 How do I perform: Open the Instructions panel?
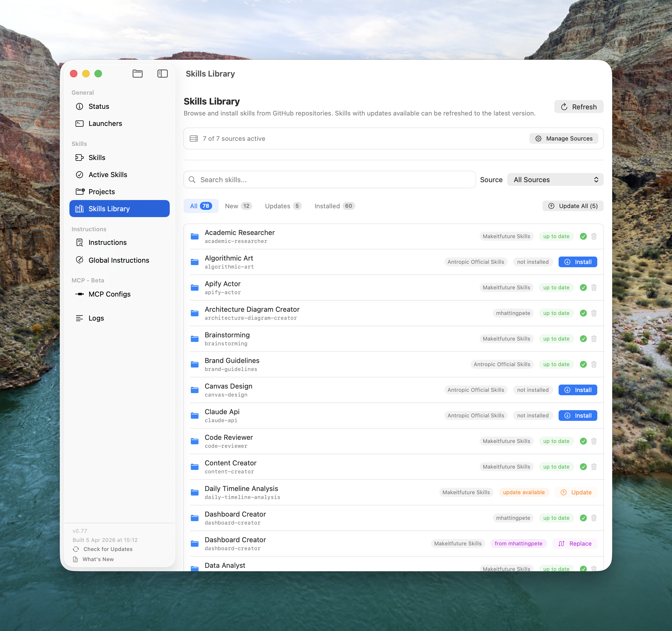pyautogui.click(x=107, y=242)
